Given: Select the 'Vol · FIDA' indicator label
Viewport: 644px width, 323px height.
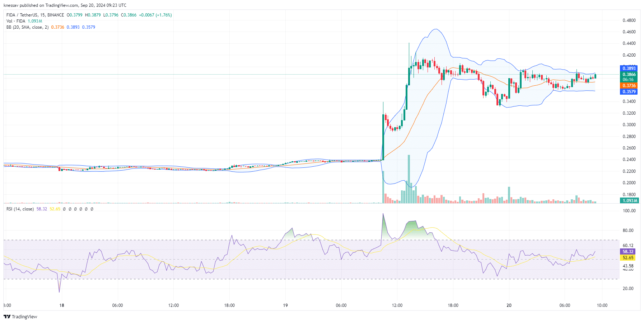Looking at the screenshot, I should (16, 21).
